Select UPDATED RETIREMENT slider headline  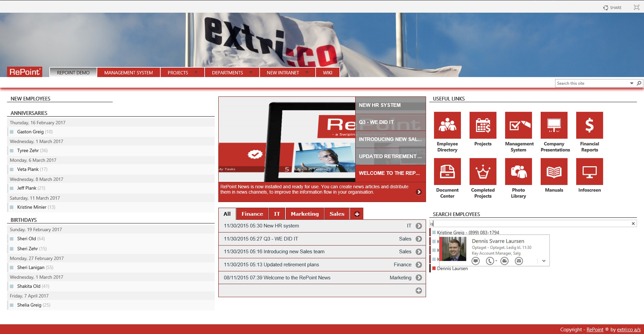click(390, 157)
